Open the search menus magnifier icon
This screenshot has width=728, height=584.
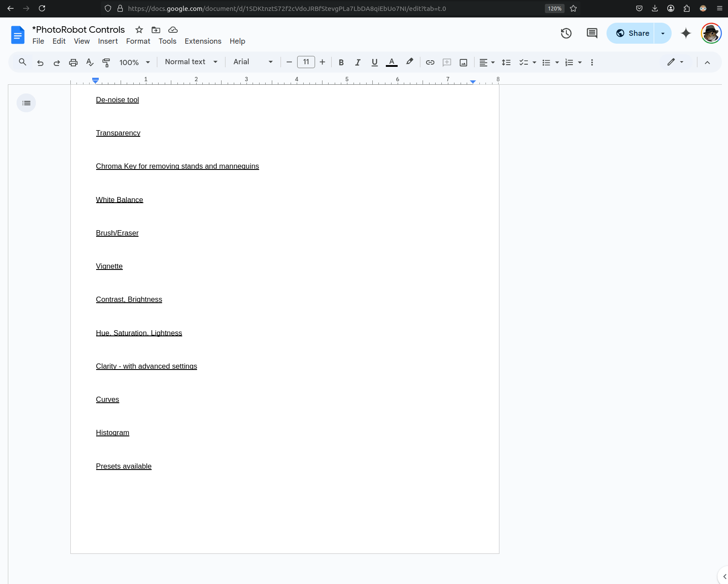tap(23, 62)
